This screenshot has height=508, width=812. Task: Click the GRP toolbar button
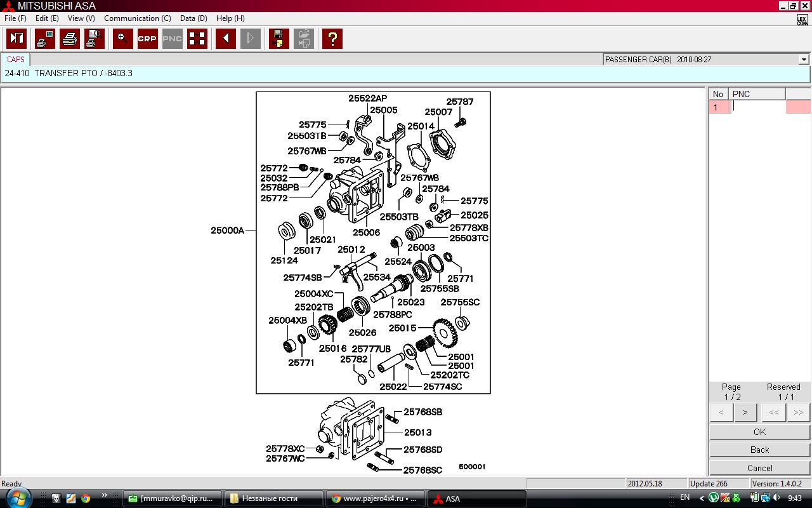147,39
